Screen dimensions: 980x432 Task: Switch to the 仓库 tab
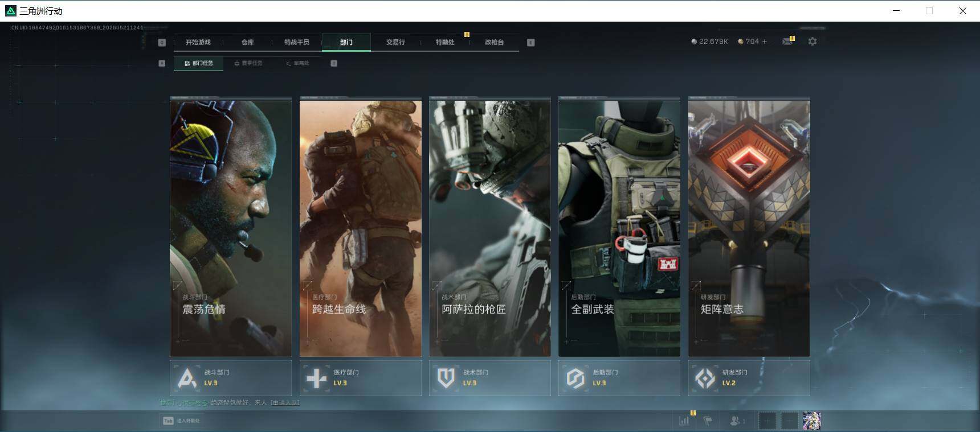tap(247, 42)
